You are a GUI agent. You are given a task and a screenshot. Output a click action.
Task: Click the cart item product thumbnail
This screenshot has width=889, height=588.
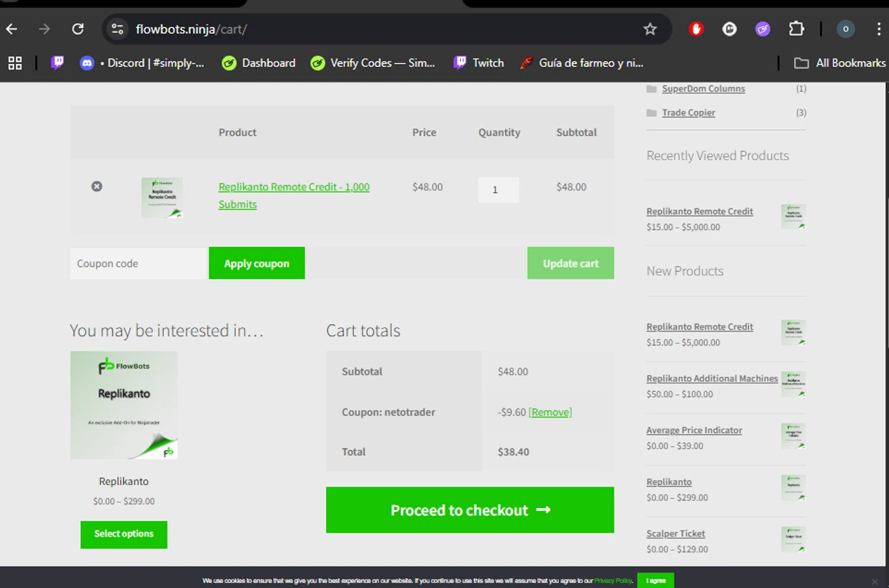pos(162,197)
